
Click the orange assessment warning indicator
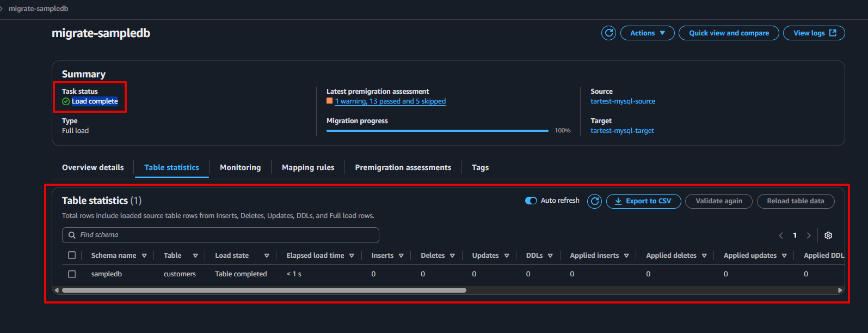[x=329, y=101]
